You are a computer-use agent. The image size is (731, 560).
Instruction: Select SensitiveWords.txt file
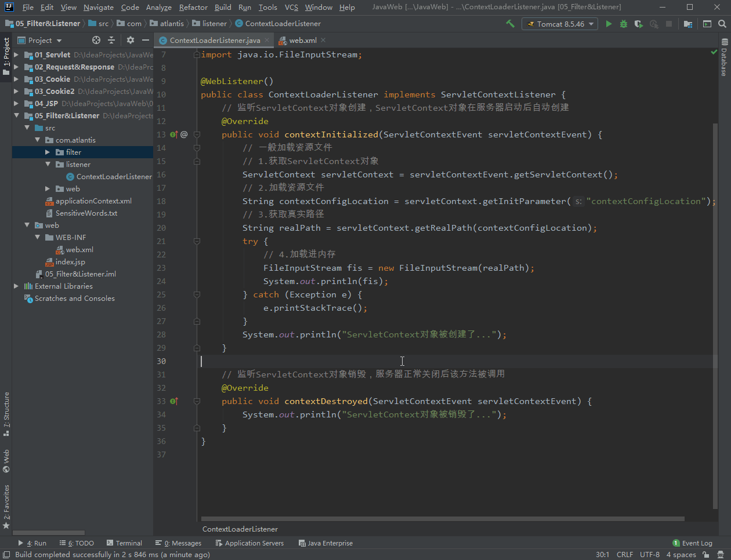click(x=81, y=213)
